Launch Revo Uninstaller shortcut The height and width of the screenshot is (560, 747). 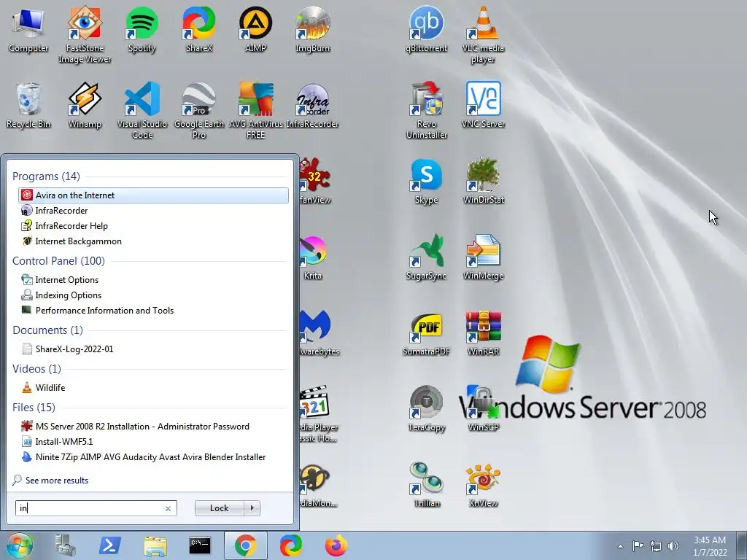426,111
